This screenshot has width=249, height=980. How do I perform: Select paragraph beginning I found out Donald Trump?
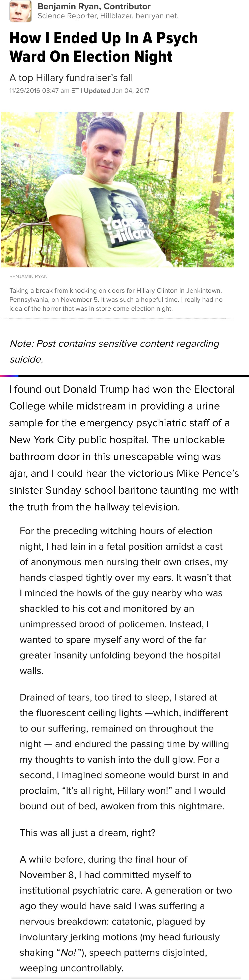coord(124,448)
